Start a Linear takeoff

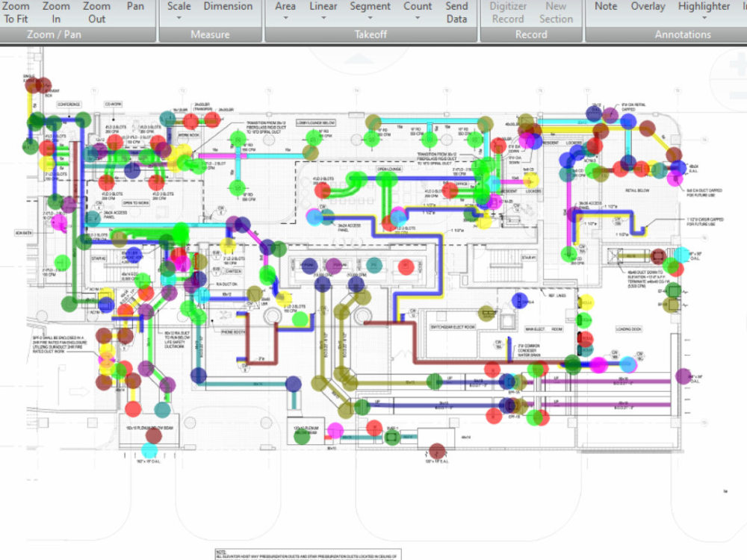click(x=323, y=6)
